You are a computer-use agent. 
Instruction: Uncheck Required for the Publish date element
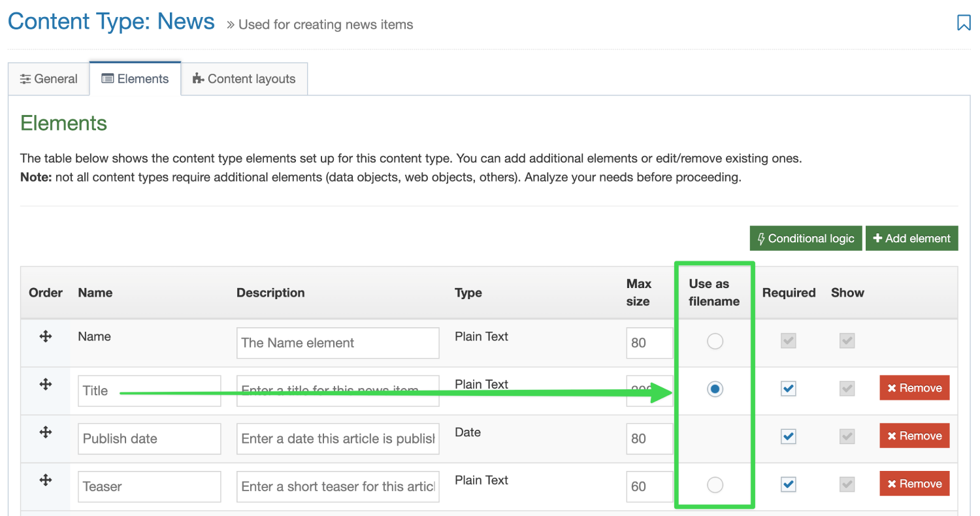click(x=788, y=436)
